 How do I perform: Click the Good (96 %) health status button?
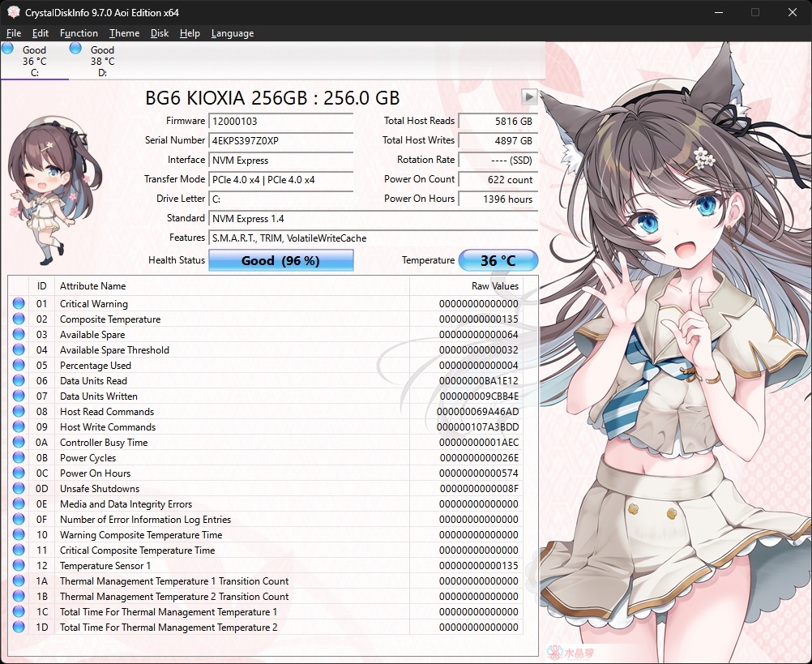click(x=280, y=261)
